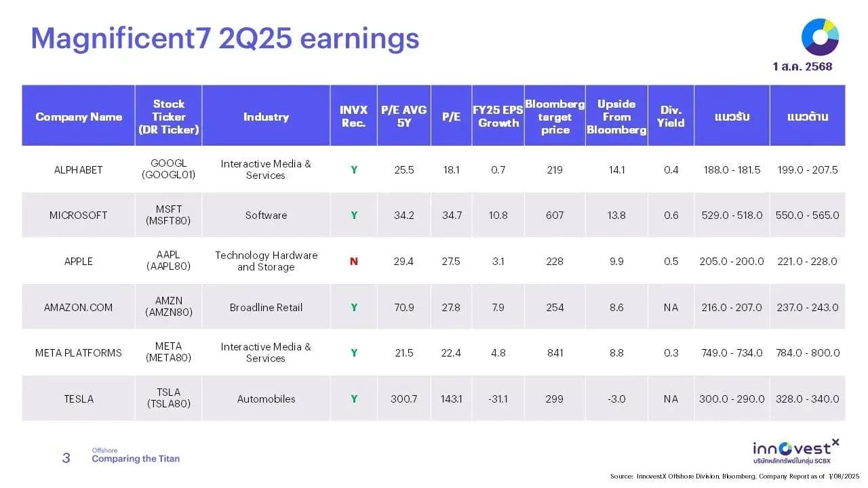868x488 pixels.
Task: Click the circular donut logo icon
Action: tap(820, 37)
